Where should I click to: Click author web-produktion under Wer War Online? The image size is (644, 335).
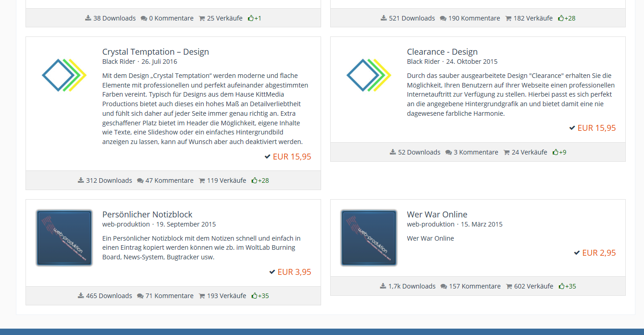(430, 224)
